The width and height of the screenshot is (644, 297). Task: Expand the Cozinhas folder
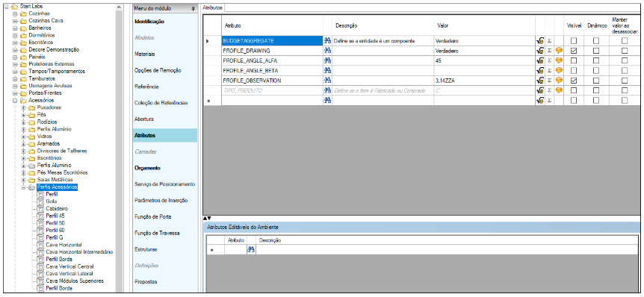pos(15,13)
